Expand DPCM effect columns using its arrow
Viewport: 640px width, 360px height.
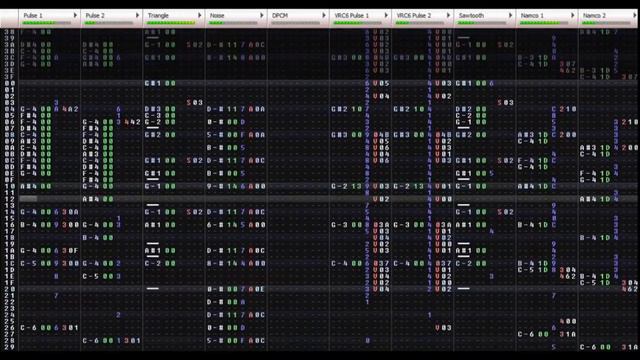[324, 15]
